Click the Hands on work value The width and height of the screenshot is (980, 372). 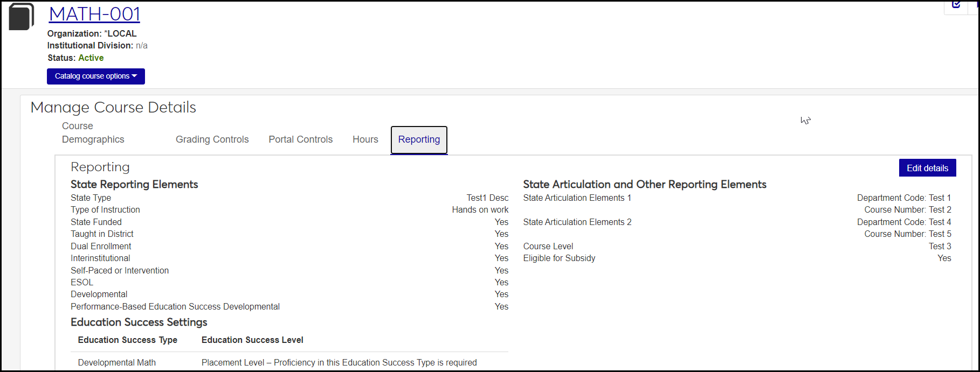(480, 210)
